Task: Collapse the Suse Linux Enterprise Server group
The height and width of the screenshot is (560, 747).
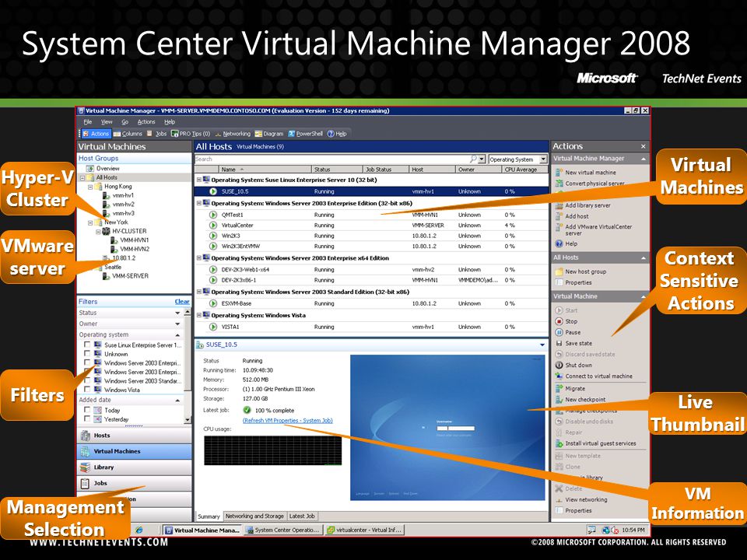Action: 199,180
